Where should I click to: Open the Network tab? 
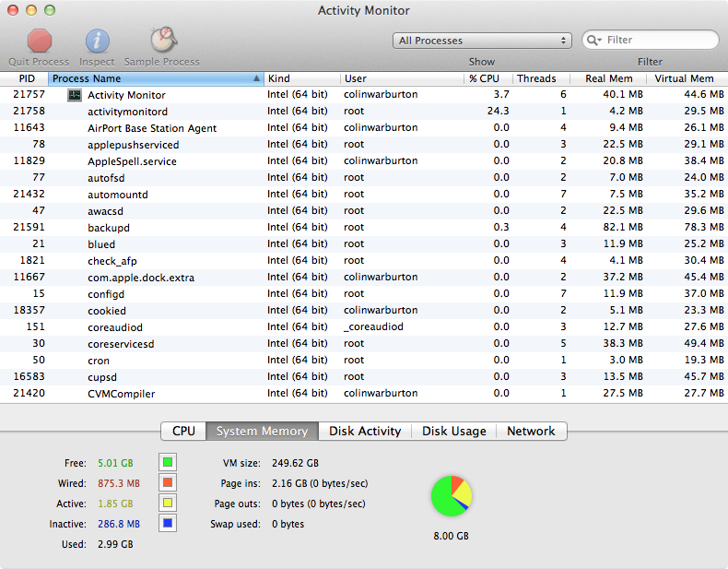click(x=531, y=431)
